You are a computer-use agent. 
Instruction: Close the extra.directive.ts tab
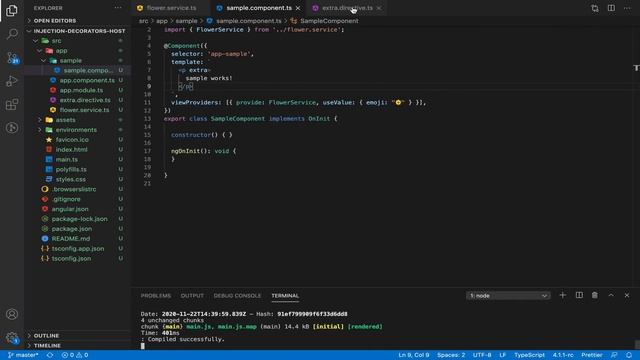(x=379, y=8)
